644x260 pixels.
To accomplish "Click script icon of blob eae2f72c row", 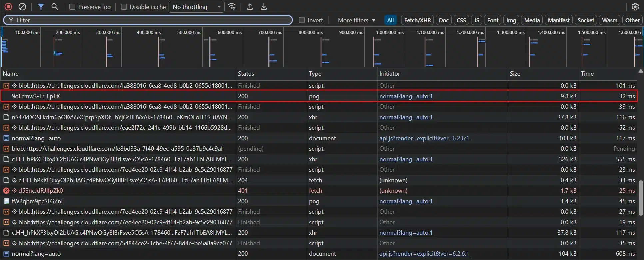I will coord(6,128).
